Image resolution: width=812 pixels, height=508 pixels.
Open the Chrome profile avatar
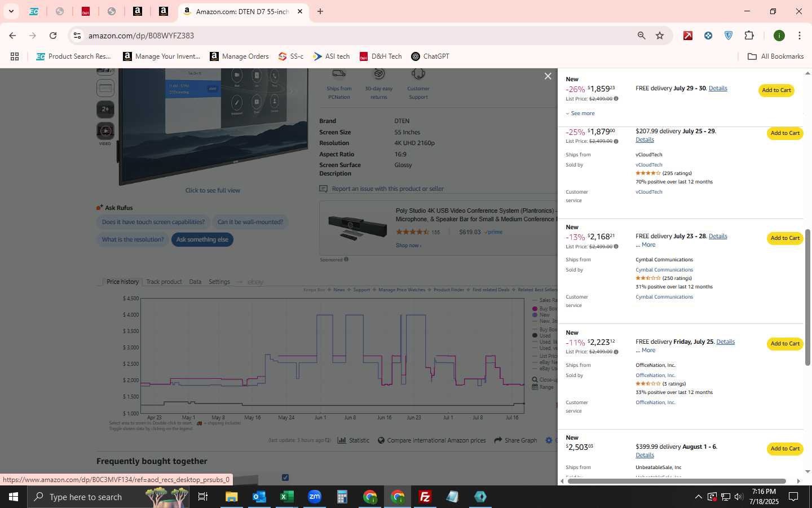[779, 36]
